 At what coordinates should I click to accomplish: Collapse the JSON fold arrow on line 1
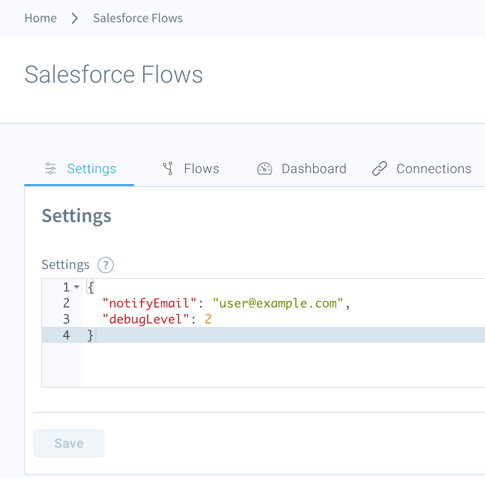click(77, 287)
